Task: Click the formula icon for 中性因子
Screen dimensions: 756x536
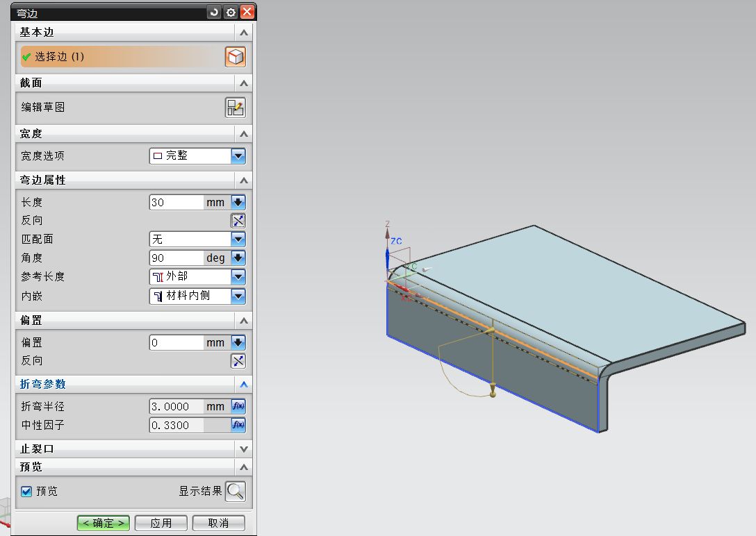Action: click(x=238, y=425)
